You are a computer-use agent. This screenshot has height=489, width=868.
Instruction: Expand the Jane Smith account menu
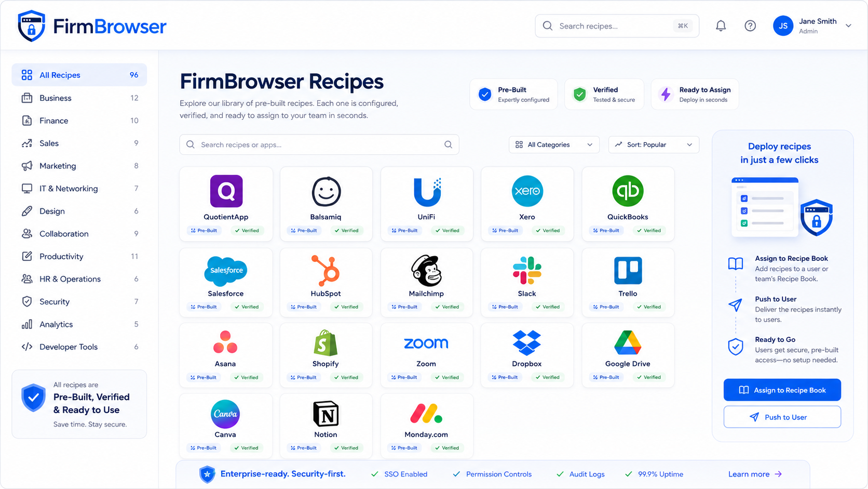pos(848,25)
